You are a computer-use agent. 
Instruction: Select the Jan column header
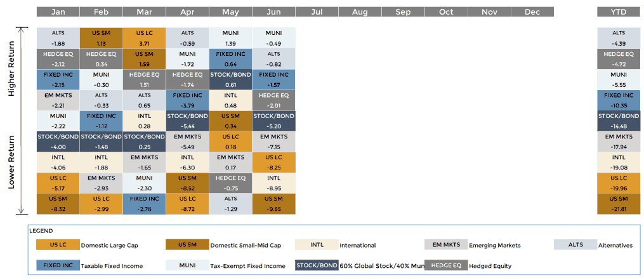58,12
